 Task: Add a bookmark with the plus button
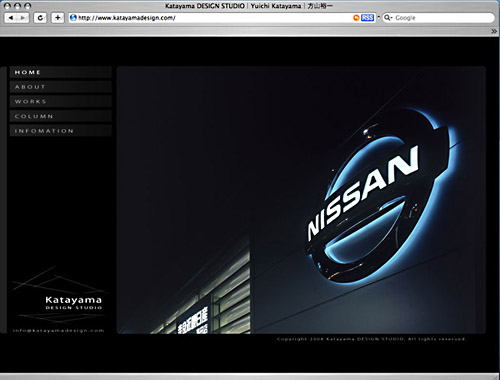coord(57,18)
